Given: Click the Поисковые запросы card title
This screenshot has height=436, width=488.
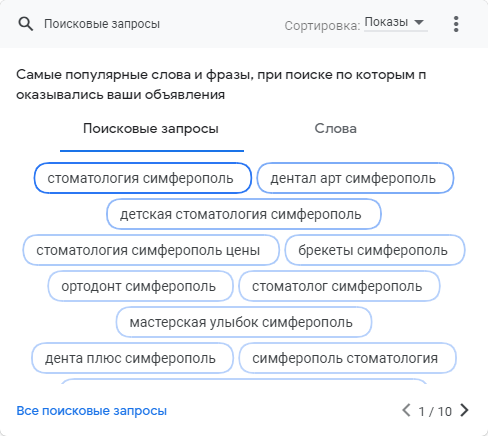Looking at the screenshot, I should tap(102, 24).
